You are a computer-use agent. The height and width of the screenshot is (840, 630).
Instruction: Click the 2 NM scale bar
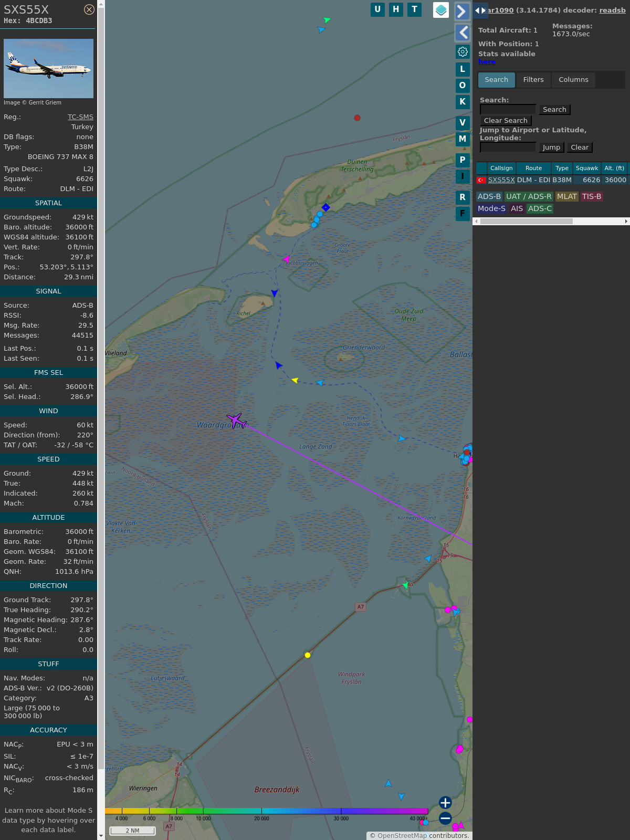(132, 831)
